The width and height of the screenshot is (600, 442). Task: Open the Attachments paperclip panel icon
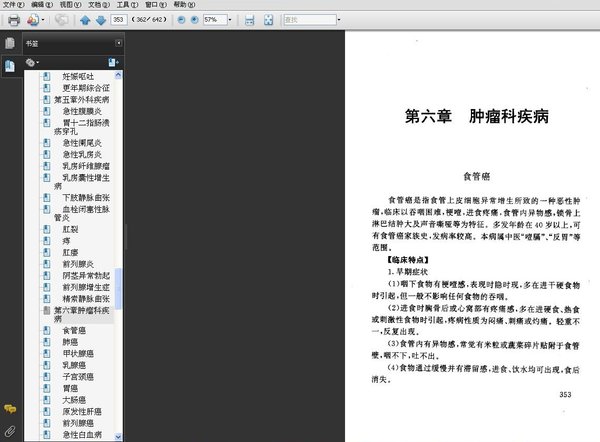click(x=10, y=431)
